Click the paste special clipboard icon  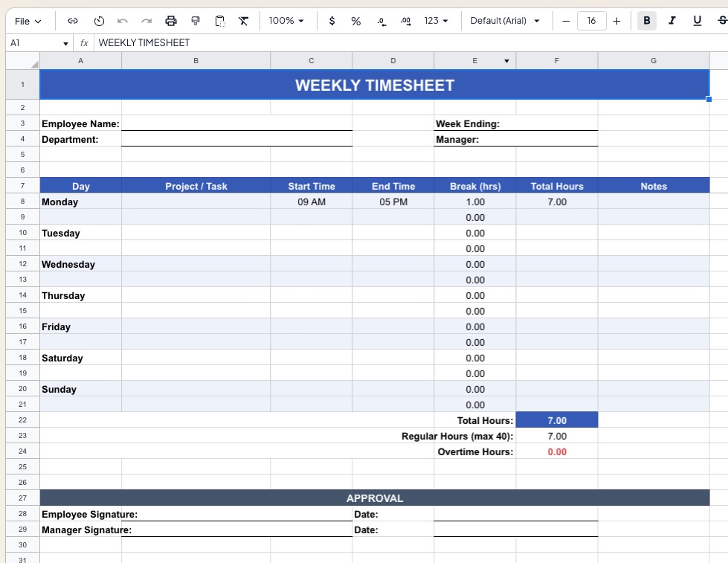coord(219,21)
